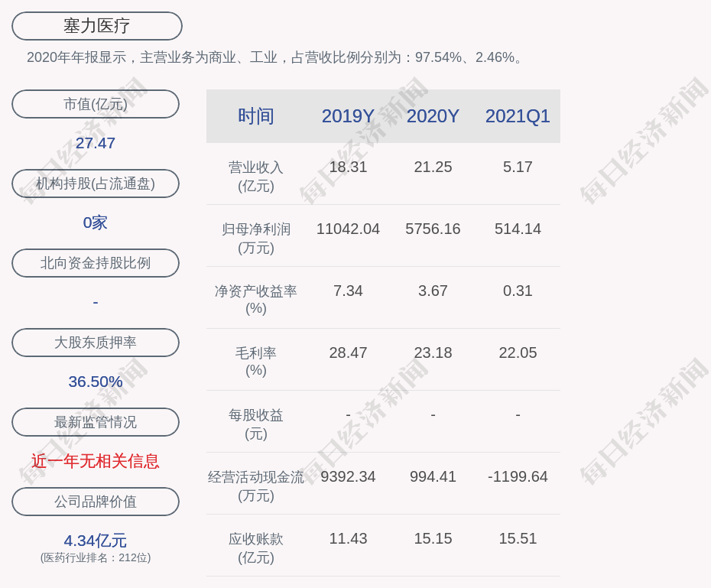
Task: Click the 每股收益(元) row label
Action: [256, 424]
